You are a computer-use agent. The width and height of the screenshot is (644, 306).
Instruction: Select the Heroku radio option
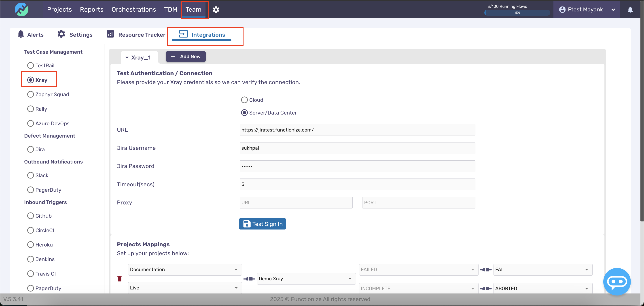point(30,244)
